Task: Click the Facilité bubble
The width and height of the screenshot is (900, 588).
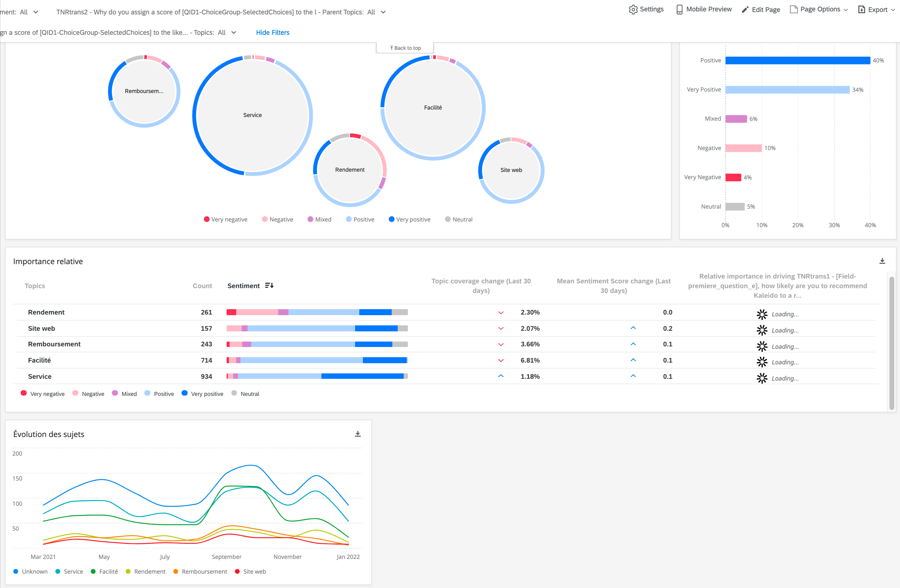Action: pyautogui.click(x=433, y=108)
